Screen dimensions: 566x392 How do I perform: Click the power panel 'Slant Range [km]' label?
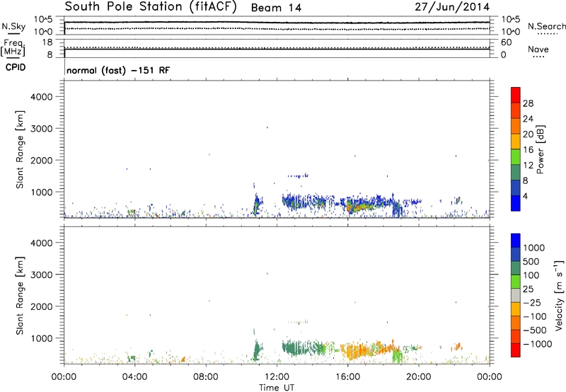pos(20,149)
